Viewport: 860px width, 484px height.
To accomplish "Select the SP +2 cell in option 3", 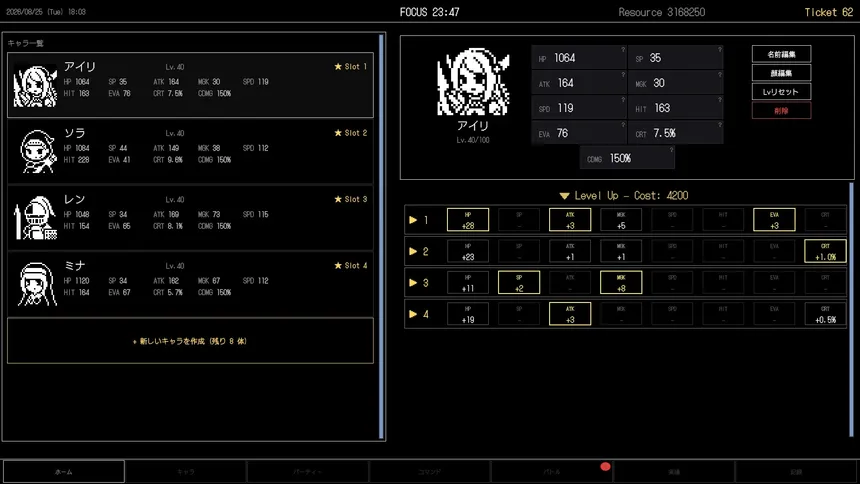I will point(519,282).
